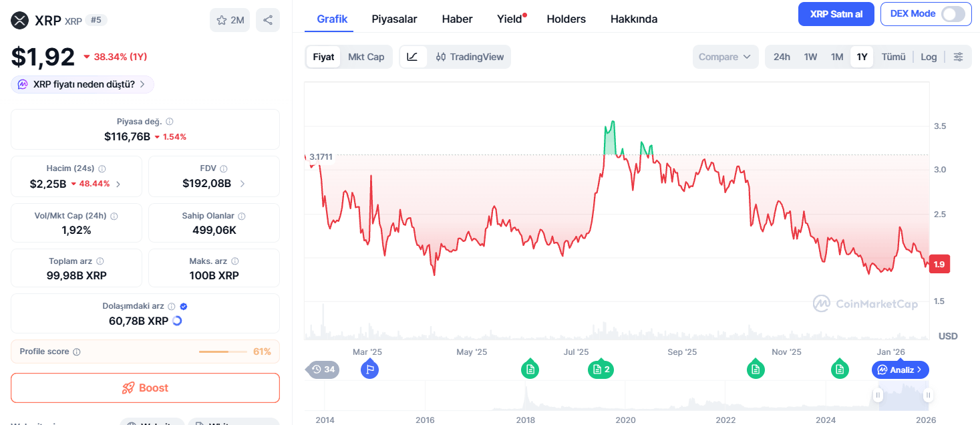Click the history marker labeled 34
This screenshot has height=425, width=980.
pyautogui.click(x=323, y=370)
